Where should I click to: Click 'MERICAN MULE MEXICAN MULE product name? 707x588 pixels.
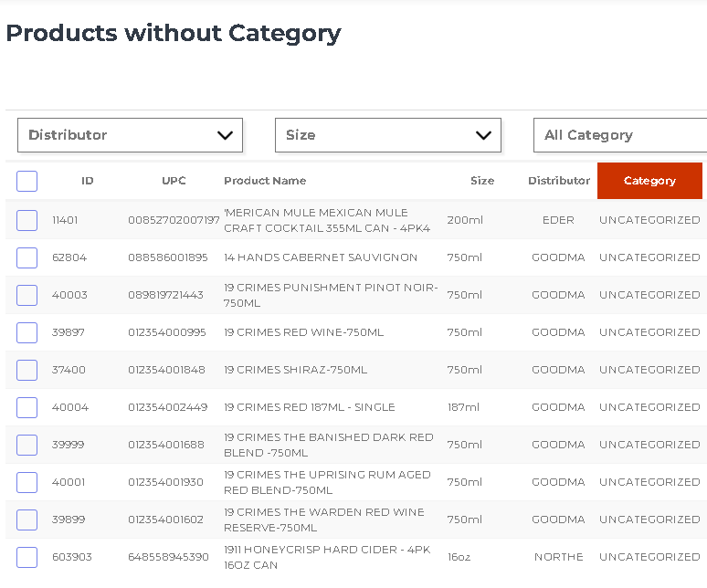point(327,220)
